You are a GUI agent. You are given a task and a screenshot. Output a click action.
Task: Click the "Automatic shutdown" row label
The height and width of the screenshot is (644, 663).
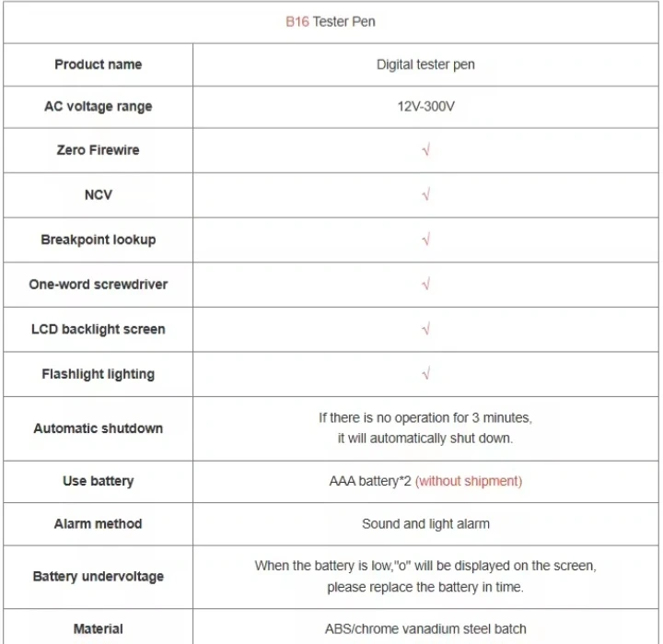(x=99, y=428)
